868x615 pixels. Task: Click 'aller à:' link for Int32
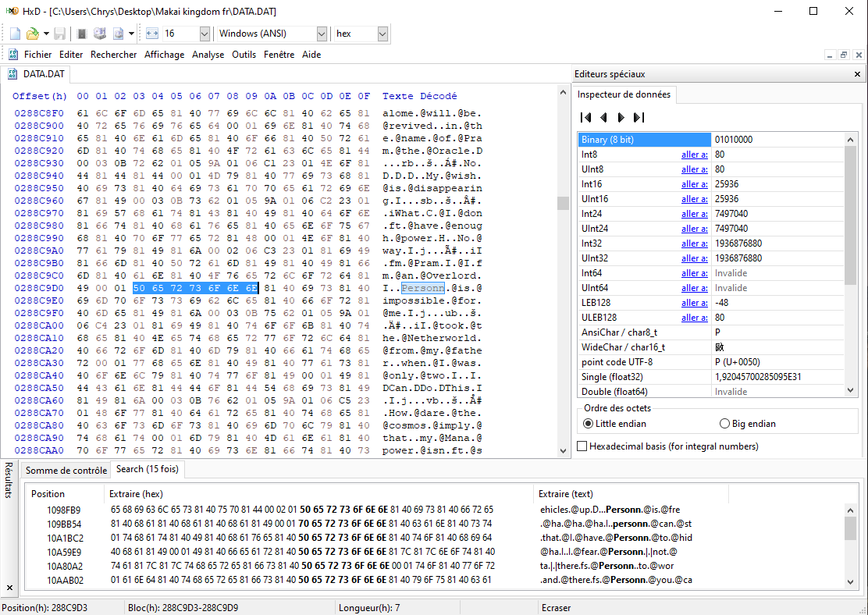[x=694, y=244]
